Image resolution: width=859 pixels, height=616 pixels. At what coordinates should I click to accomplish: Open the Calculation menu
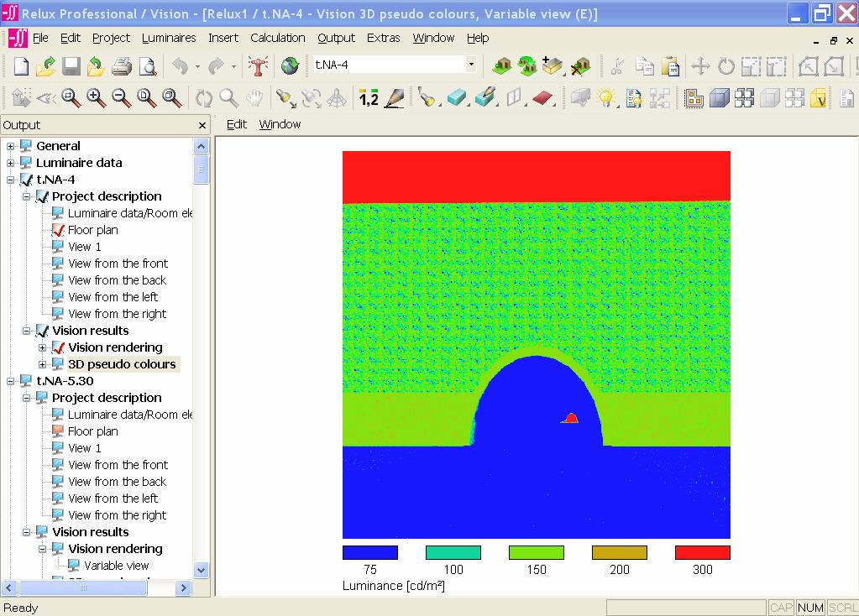pyautogui.click(x=278, y=38)
